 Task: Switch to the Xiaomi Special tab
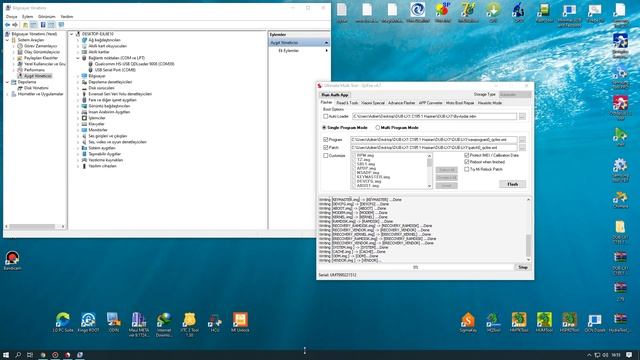[373, 103]
